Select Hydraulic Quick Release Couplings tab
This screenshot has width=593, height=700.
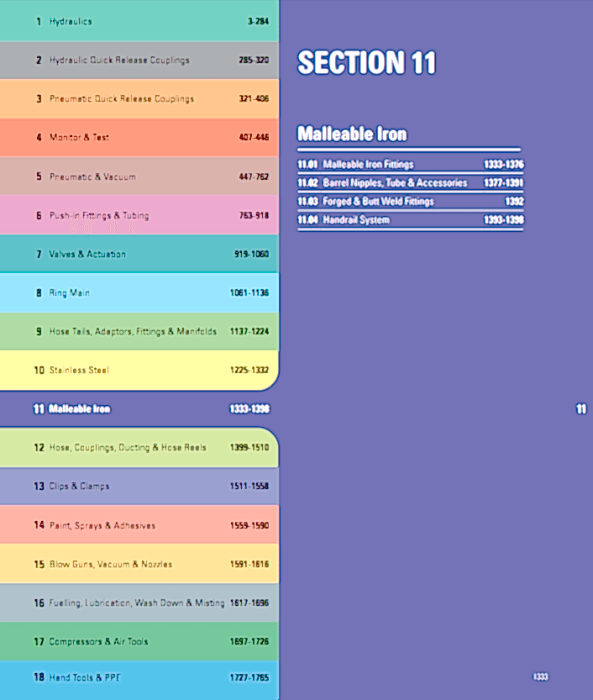coord(139,61)
